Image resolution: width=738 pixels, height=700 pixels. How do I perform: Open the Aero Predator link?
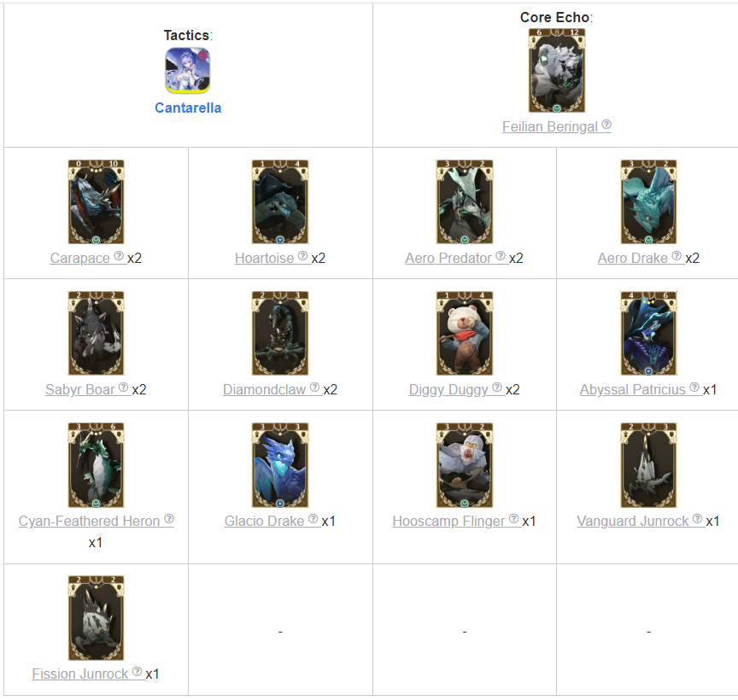(448, 258)
